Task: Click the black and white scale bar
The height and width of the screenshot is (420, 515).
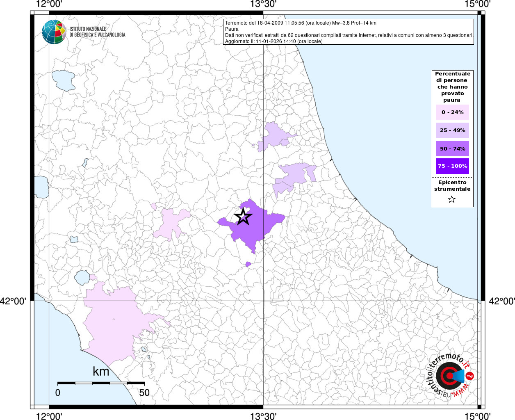Action: click(101, 383)
